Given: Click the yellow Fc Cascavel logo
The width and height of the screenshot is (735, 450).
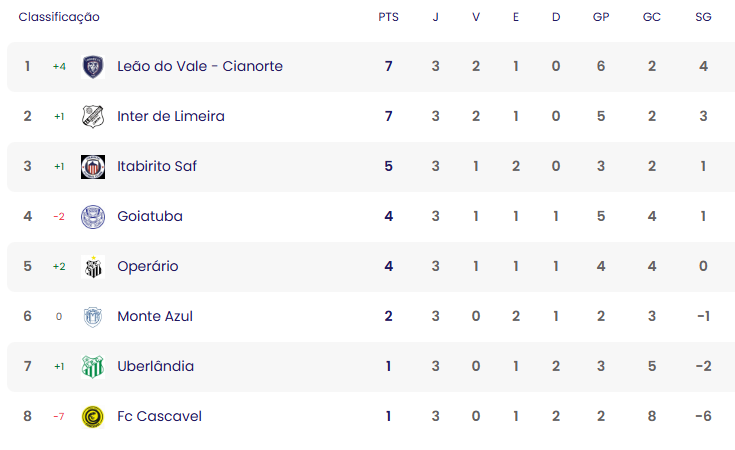Looking at the screenshot, I should [93, 417].
